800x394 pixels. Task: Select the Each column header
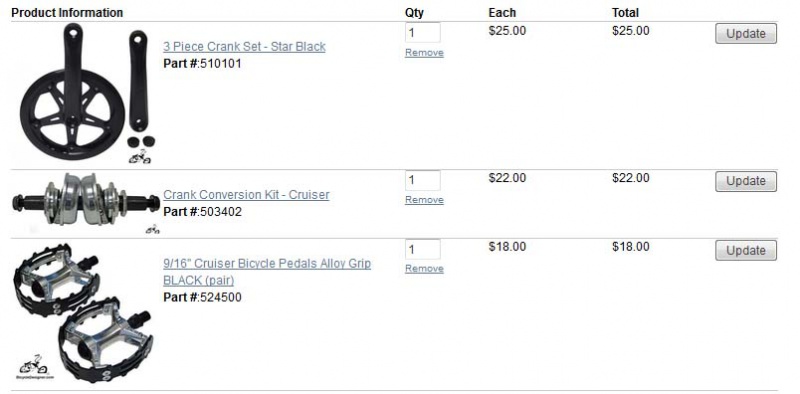[x=502, y=13]
